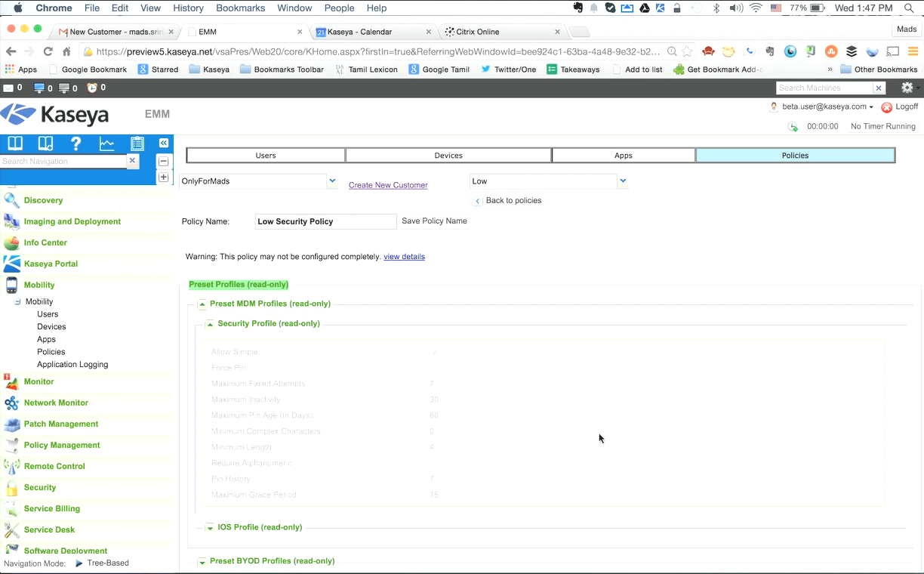Collapse Security Profile section
The width and height of the screenshot is (924, 574).
pyautogui.click(x=210, y=324)
